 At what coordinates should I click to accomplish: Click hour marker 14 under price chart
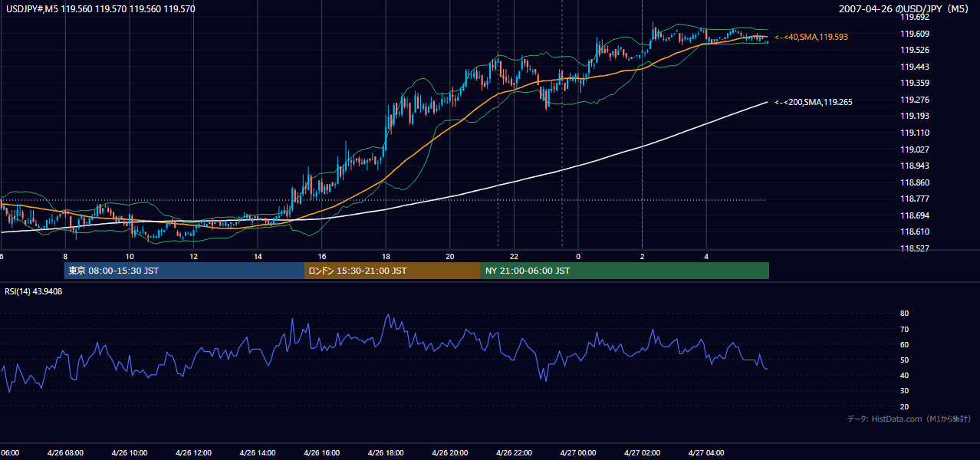tap(258, 256)
